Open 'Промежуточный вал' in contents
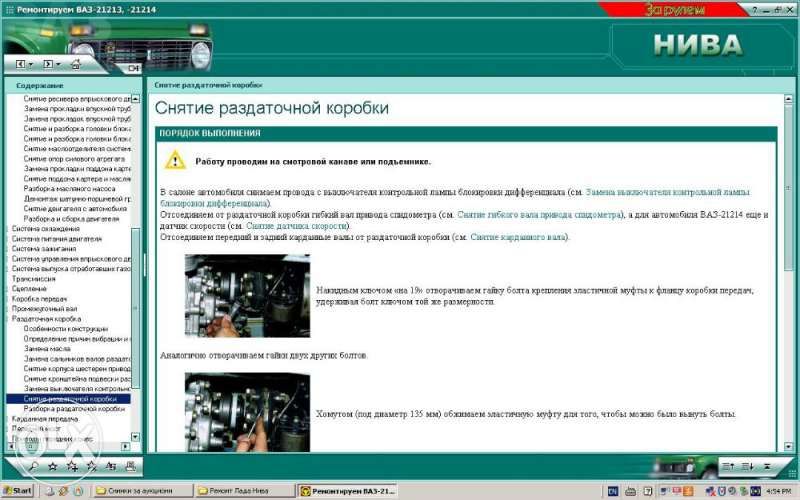 pyautogui.click(x=44, y=309)
